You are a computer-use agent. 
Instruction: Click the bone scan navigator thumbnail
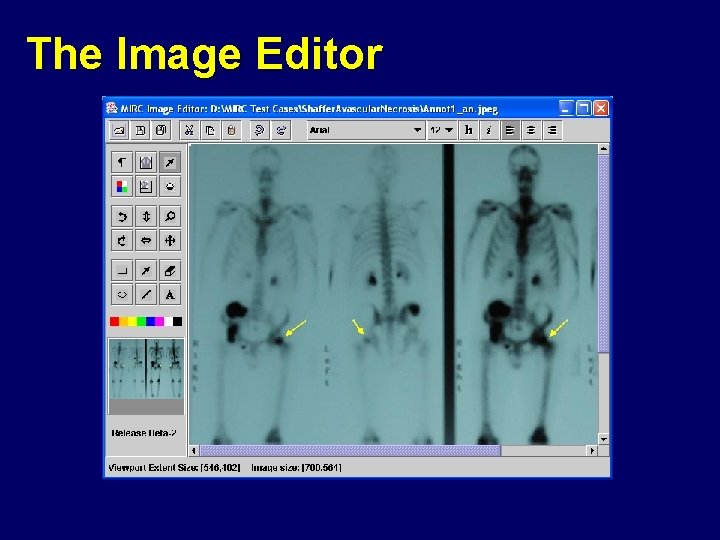coord(146,369)
